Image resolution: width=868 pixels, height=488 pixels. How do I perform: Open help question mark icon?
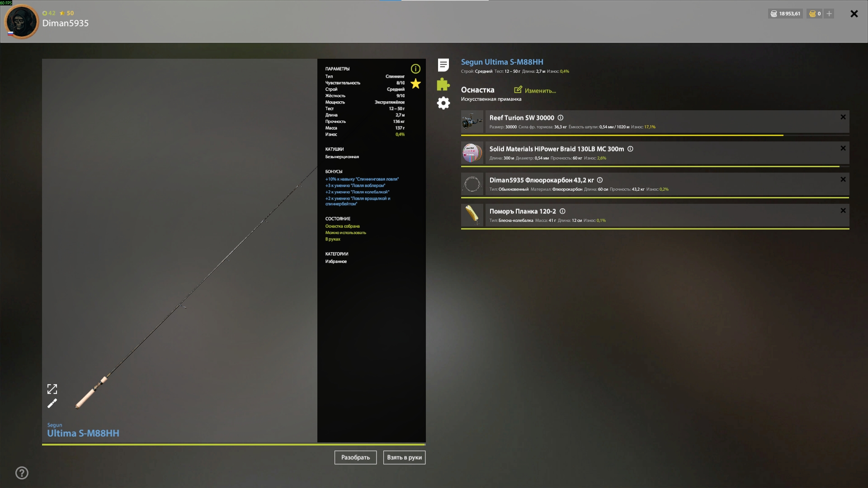tap(22, 473)
